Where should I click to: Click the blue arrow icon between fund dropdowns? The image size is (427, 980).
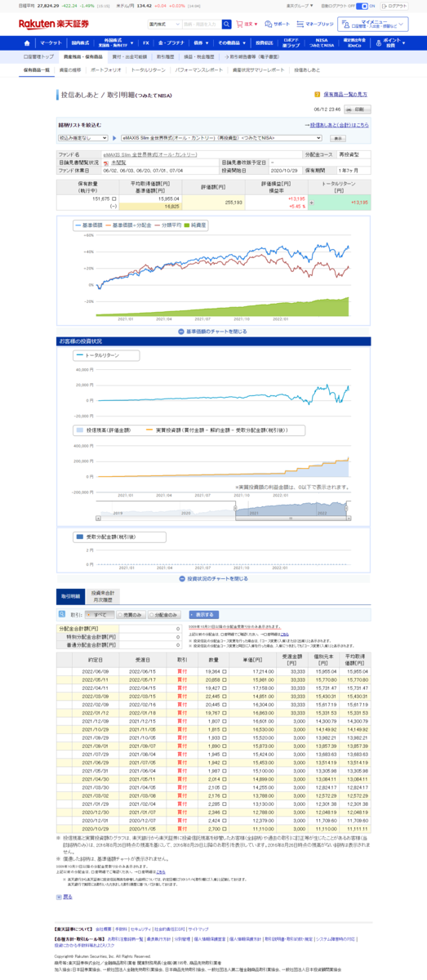point(114,139)
